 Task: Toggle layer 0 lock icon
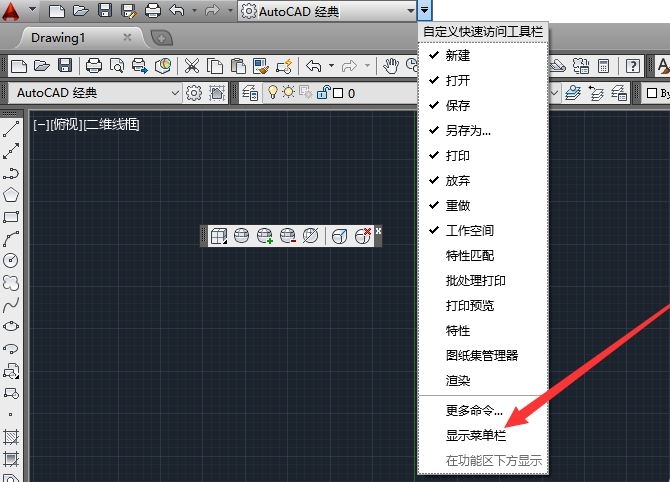[323, 92]
